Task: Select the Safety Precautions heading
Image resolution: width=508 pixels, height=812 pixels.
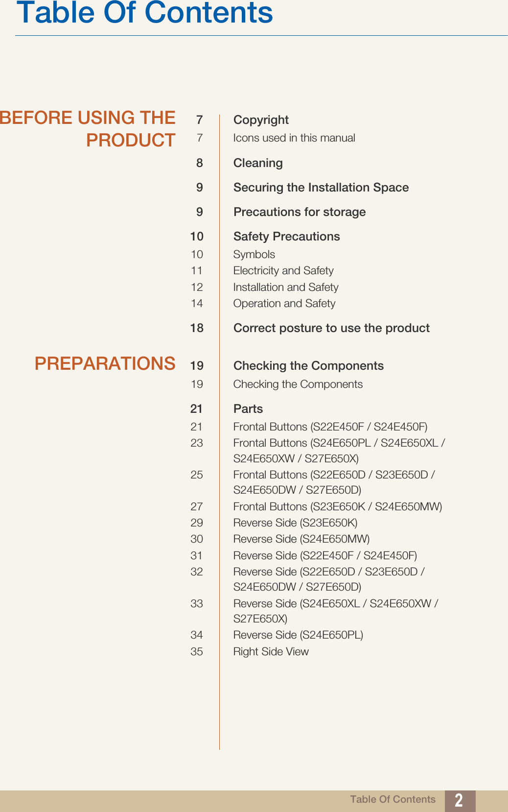Action: pyautogui.click(x=286, y=237)
